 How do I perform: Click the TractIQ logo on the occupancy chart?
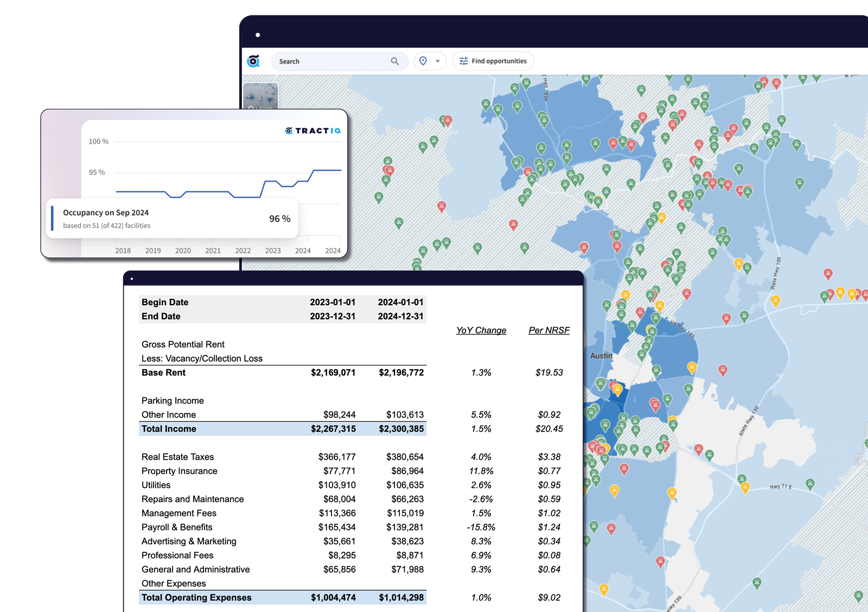pyautogui.click(x=313, y=131)
